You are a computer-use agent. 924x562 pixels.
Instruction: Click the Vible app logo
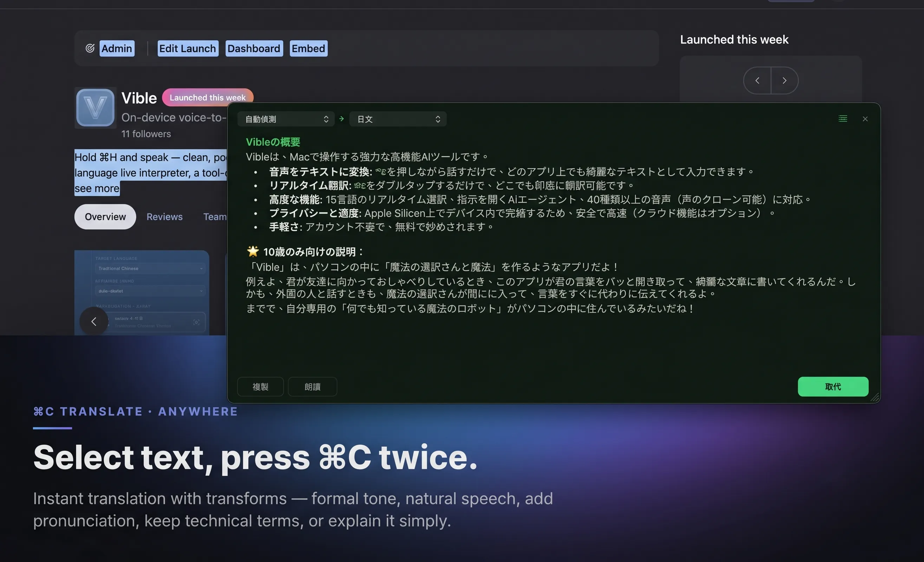click(95, 107)
